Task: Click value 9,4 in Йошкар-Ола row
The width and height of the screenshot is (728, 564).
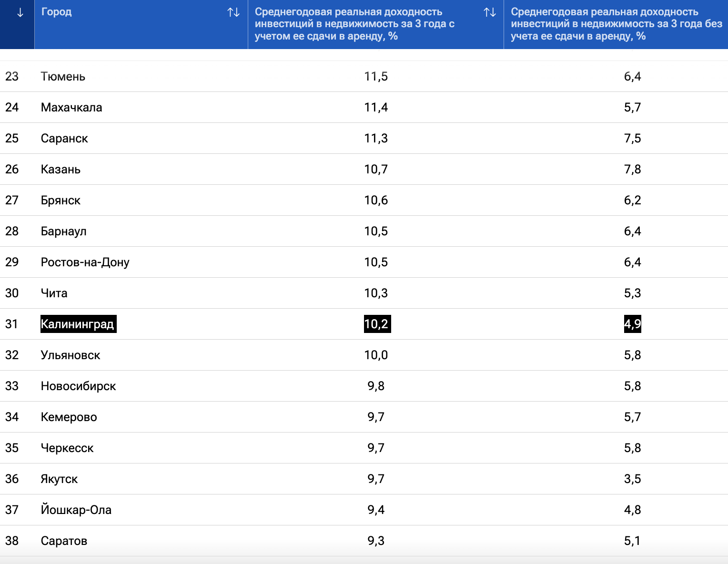Action: click(376, 510)
